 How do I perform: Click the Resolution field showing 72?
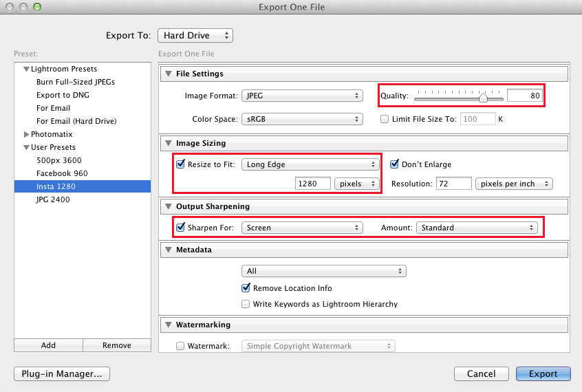pos(454,184)
